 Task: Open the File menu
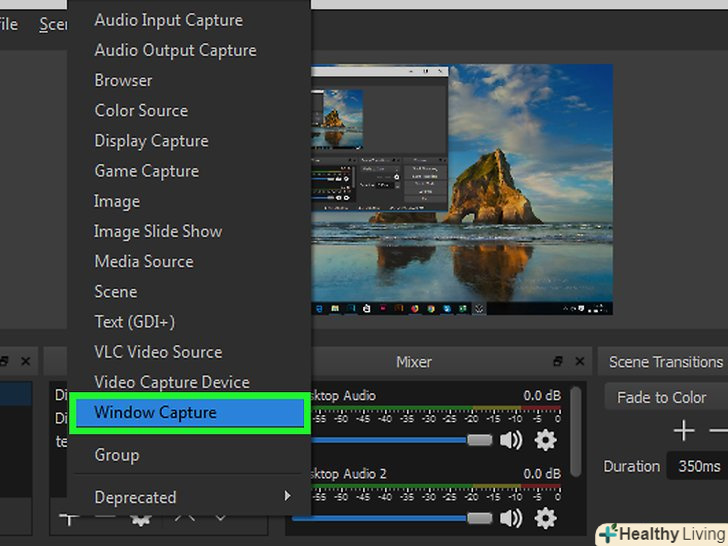tap(9, 24)
